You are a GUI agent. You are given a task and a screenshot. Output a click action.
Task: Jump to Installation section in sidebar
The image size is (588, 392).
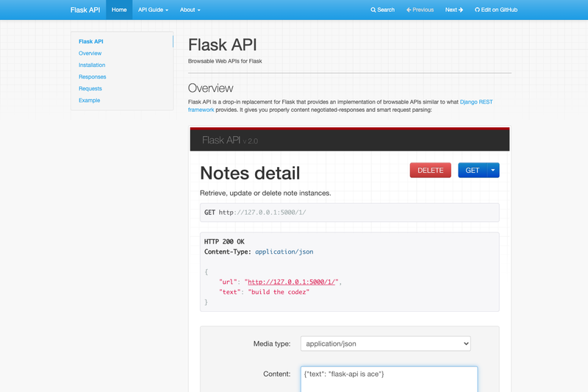click(92, 65)
